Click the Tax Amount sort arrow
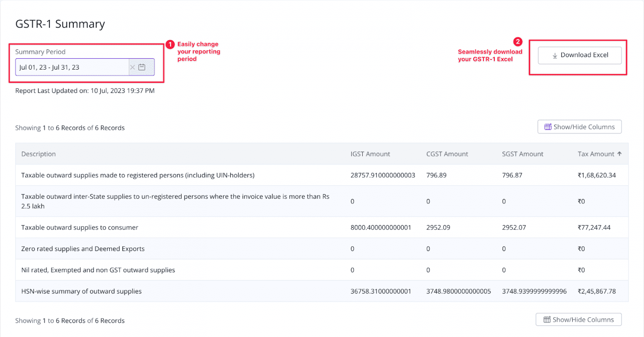Viewport: 644px width, 337px height. (619, 154)
